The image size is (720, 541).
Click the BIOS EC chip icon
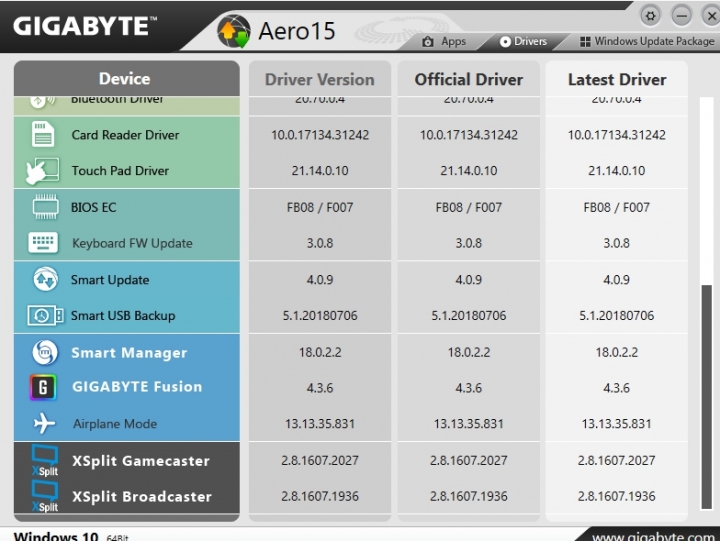click(x=45, y=207)
